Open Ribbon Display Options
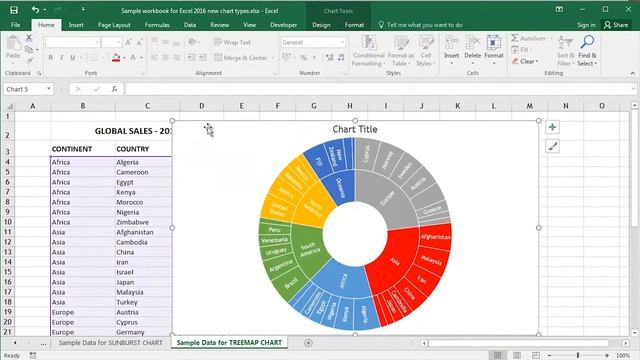The height and width of the screenshot is (360, 640). point(559,9)
